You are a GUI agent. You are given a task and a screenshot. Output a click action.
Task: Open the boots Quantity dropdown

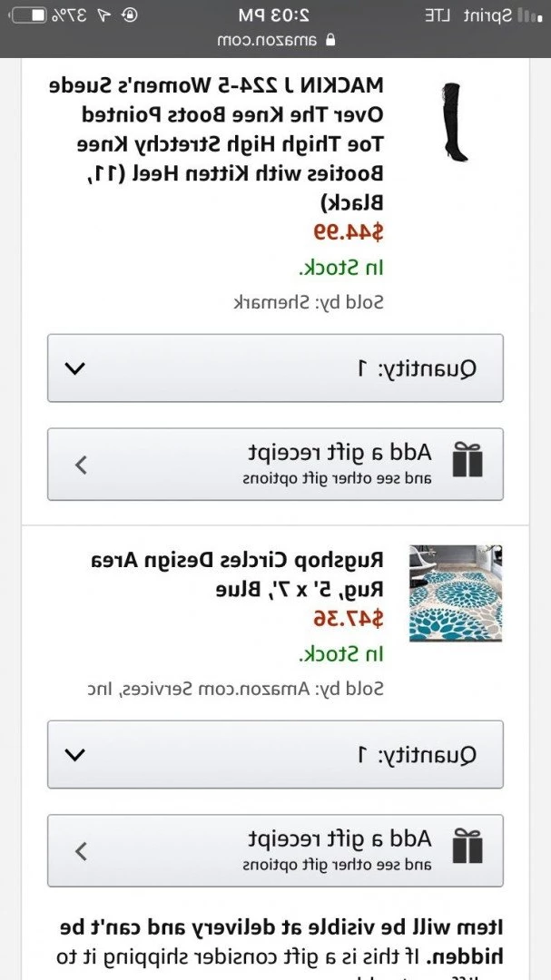tap(275, 368)
